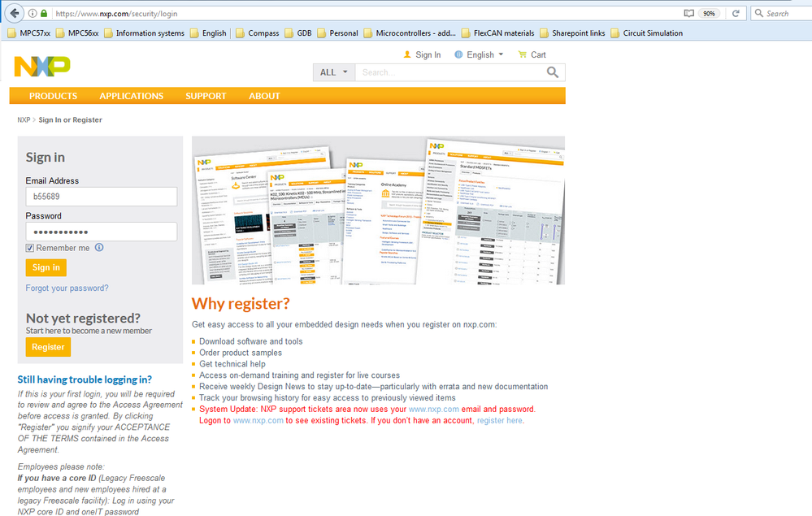This screenshot has height=516, width=812.
Task: Open the Circuit Simulation bookmark folder
Action: tap(646, 33)
